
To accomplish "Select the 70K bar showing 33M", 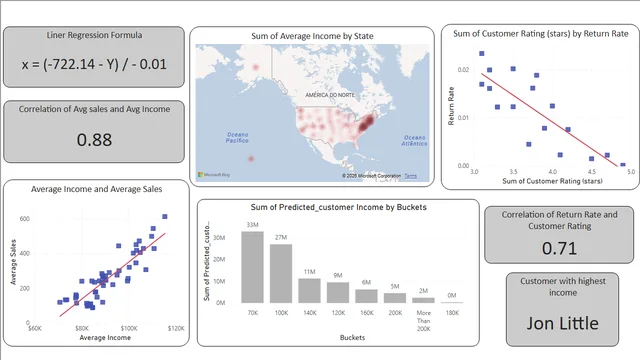I will tap(253, 267).
